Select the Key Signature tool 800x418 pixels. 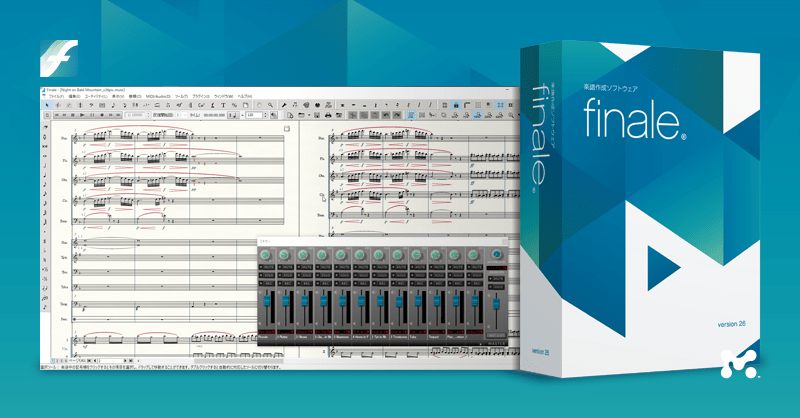click(69, 105)
